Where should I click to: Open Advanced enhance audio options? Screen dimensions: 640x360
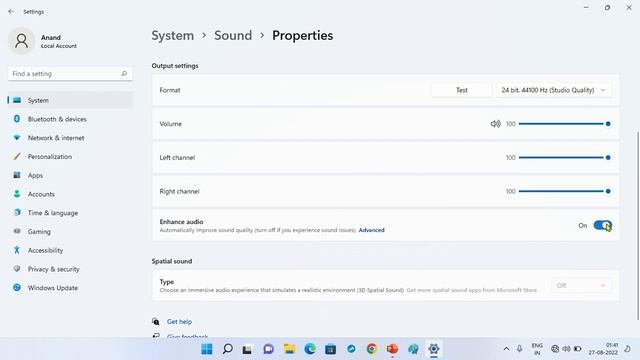pos(371,230)
